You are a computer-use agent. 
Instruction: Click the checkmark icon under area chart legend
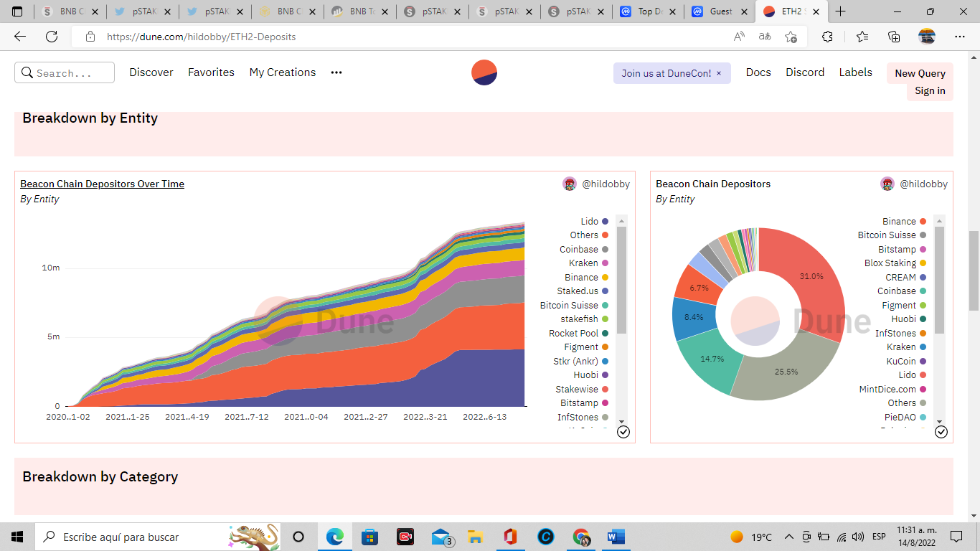(623, 432)
